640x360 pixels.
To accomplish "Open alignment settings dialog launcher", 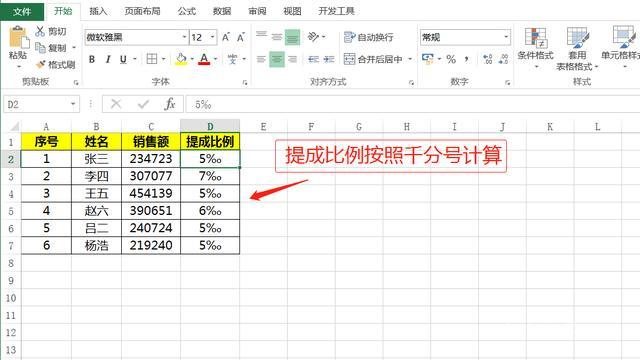I will tap(411, 82).
